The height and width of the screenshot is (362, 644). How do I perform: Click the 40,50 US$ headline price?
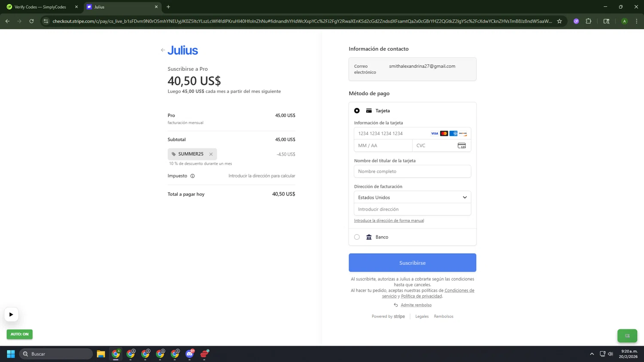(194, 81)
